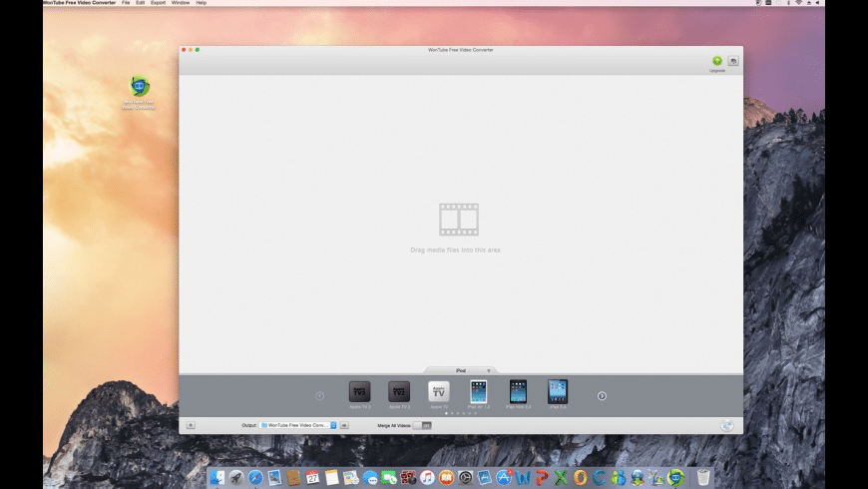
Task: Click the green Upgrade icon
Action: 717,60
